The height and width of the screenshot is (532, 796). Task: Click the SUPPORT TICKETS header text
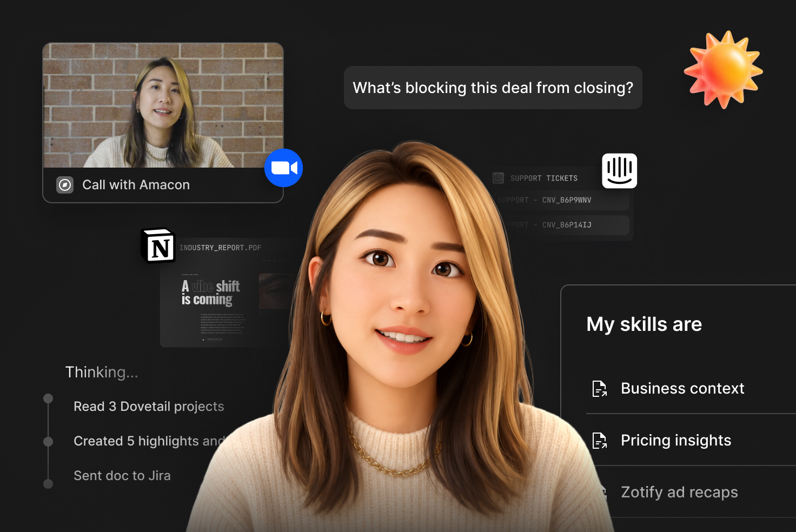pyautogui.click(x=544, y=178)
